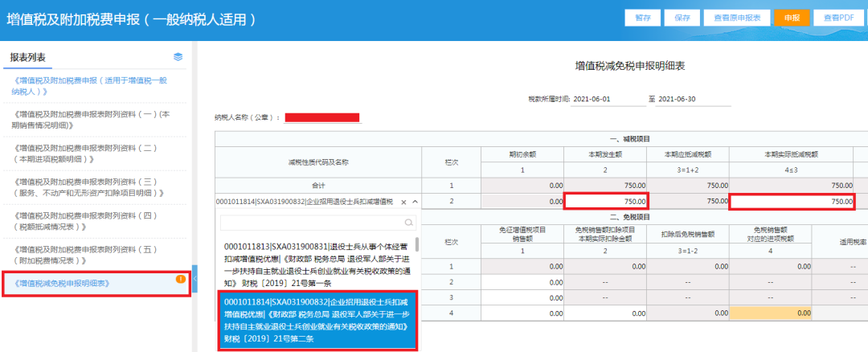The image size is (868, 352).
Task: Click 免征增值税项目销售额 field in row 4
Action: 522,313
